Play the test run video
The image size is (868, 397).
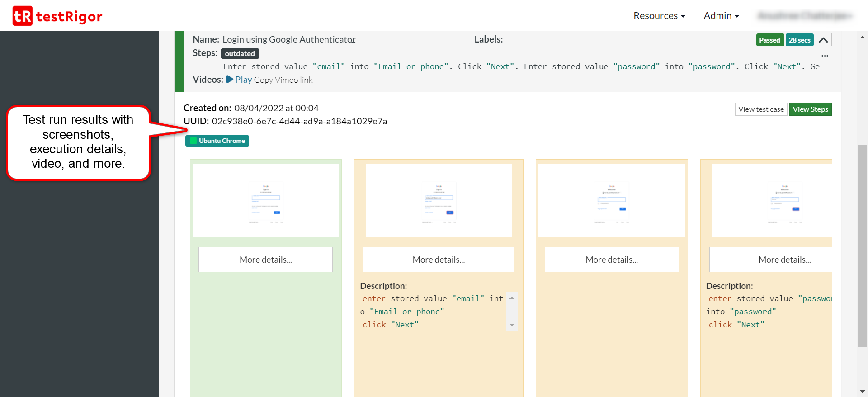pos(239,80)
